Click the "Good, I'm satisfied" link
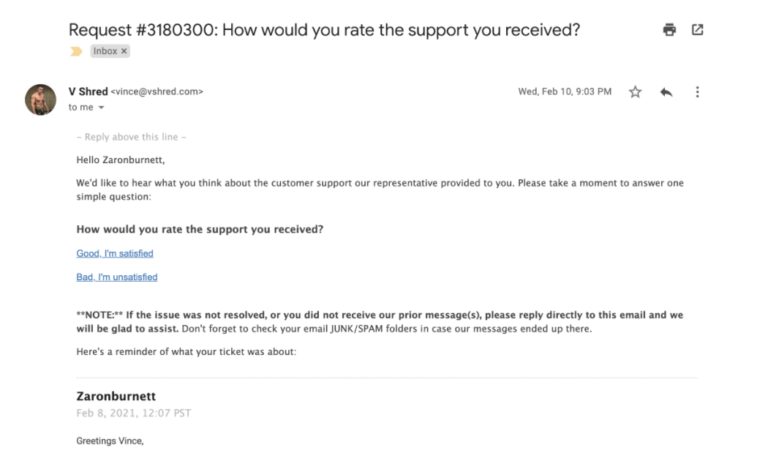 pos(115,254)
